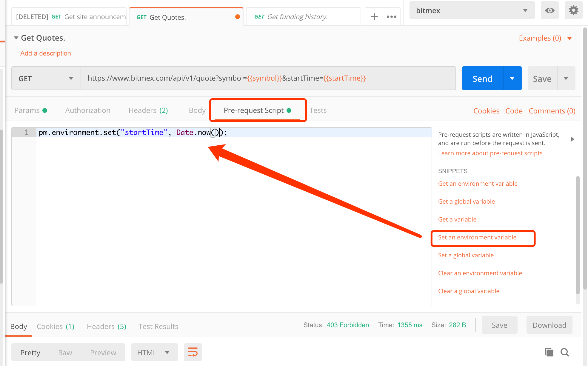Switch to the Tests tab

[x=318, y=110]
